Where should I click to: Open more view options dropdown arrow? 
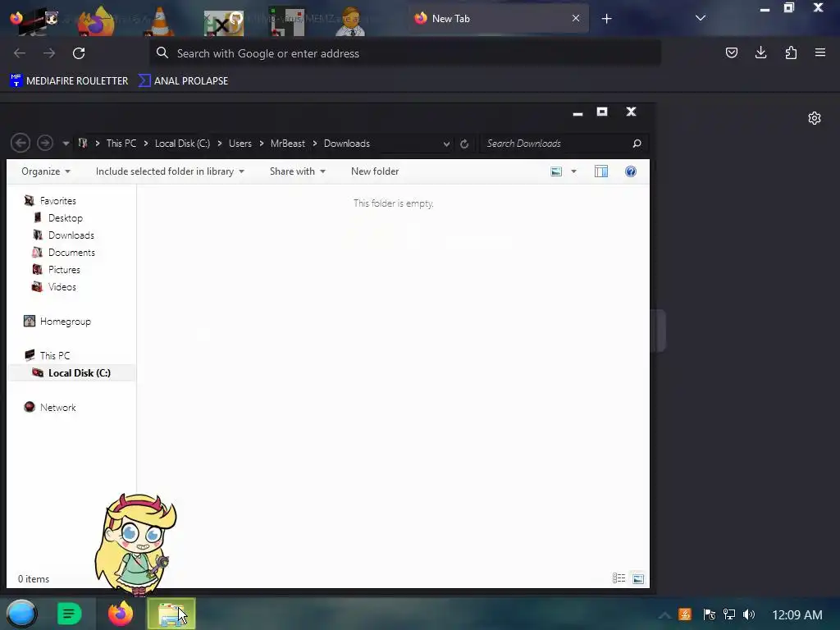[573, 171]
